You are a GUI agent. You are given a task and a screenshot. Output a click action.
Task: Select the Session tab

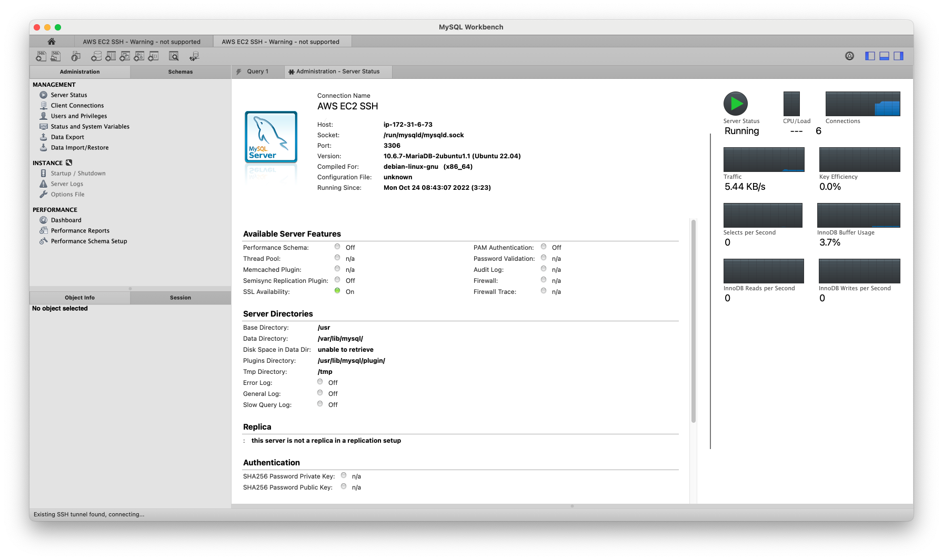[180, 298]
